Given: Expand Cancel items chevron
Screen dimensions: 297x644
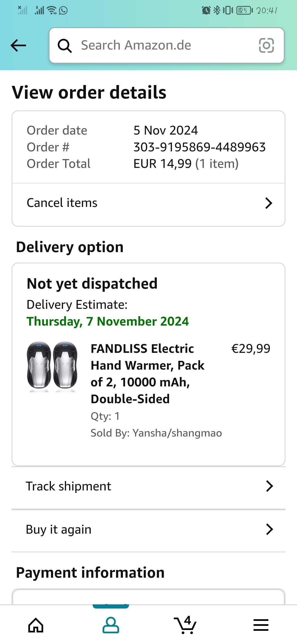Looking at the screenshot, I should pyautogui.click(x=268, y=203).
